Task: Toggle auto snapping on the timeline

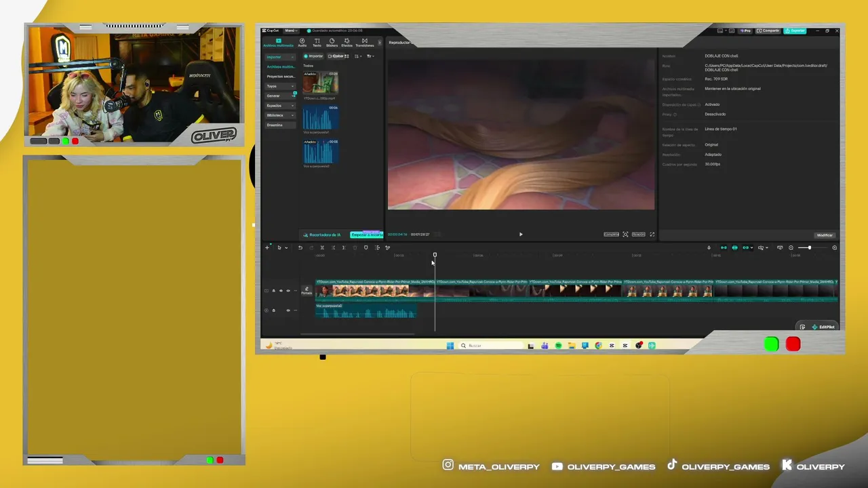Action: 734,247
